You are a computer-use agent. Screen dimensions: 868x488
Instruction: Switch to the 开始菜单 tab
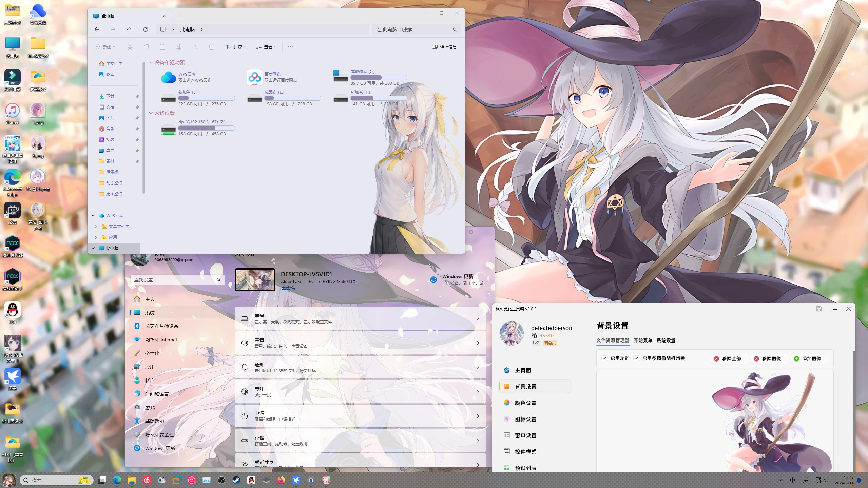643,340
